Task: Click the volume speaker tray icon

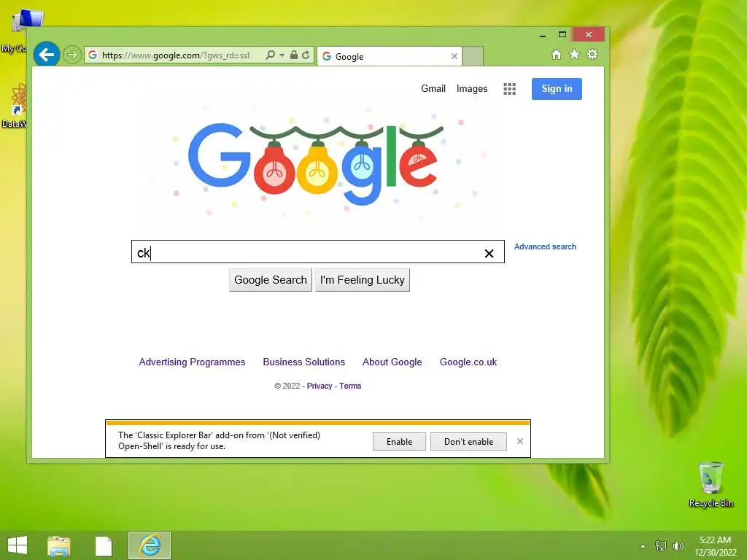Action: (x=678, y=545)
